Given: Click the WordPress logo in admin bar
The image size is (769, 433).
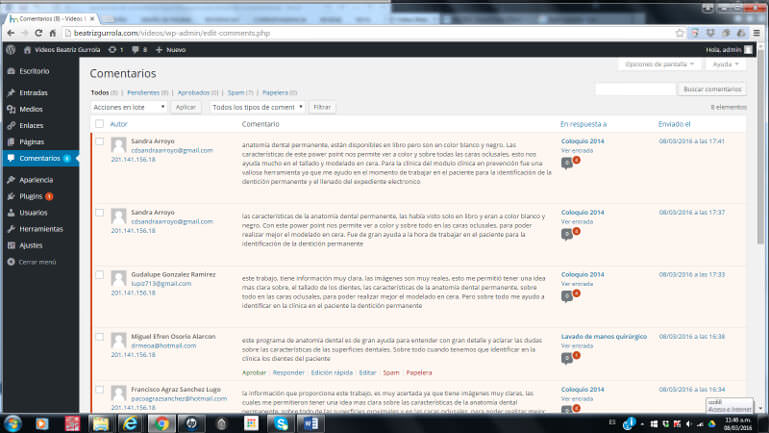Looking at the screenshot, I should pos(11,50).
